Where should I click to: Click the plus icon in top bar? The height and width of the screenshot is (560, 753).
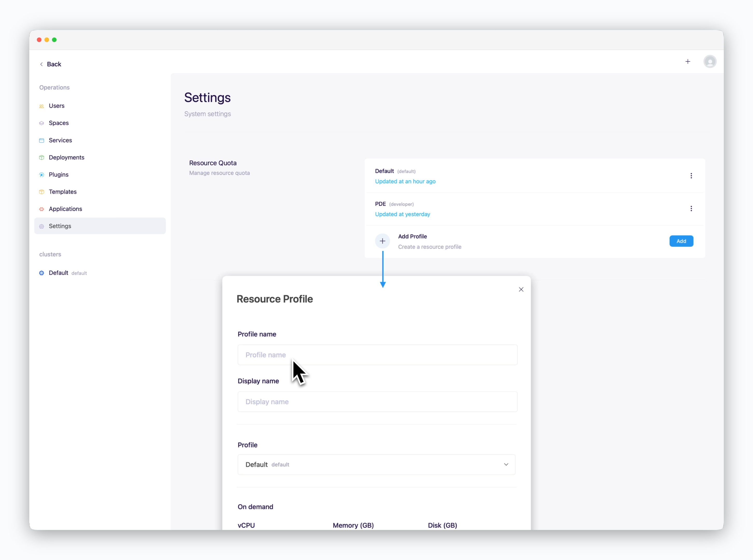click(688, 61)
